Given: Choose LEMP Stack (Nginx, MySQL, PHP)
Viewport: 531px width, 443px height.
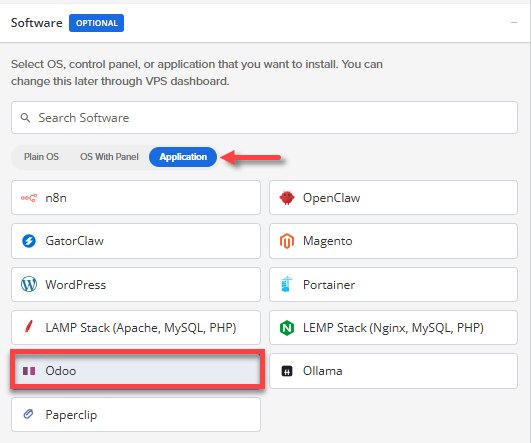Looking at the screenshot, I should pyautogui.click(x=393, y=328).
